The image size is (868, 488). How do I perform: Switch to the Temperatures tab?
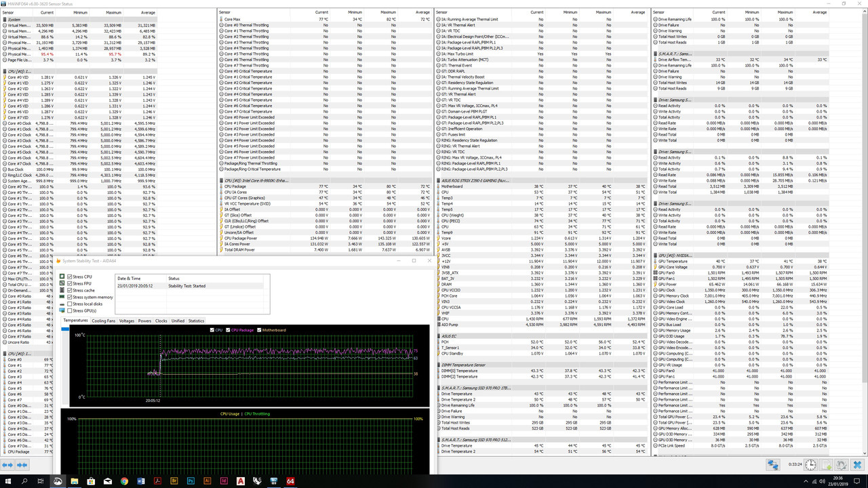pos(75,321)
